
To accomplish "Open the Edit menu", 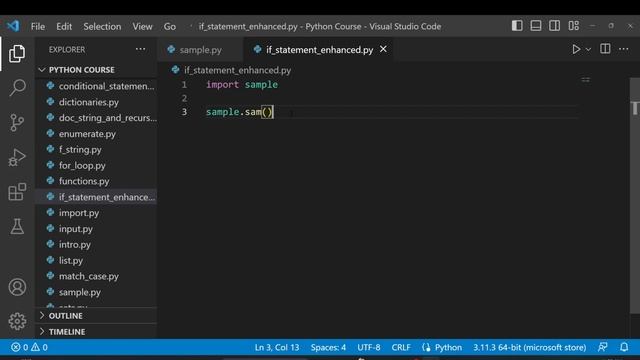I will [x=64, y=27].
